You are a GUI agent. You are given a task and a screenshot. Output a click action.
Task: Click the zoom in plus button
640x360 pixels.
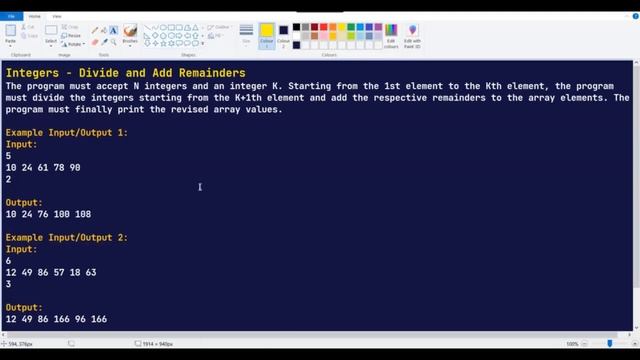point(635,344)
